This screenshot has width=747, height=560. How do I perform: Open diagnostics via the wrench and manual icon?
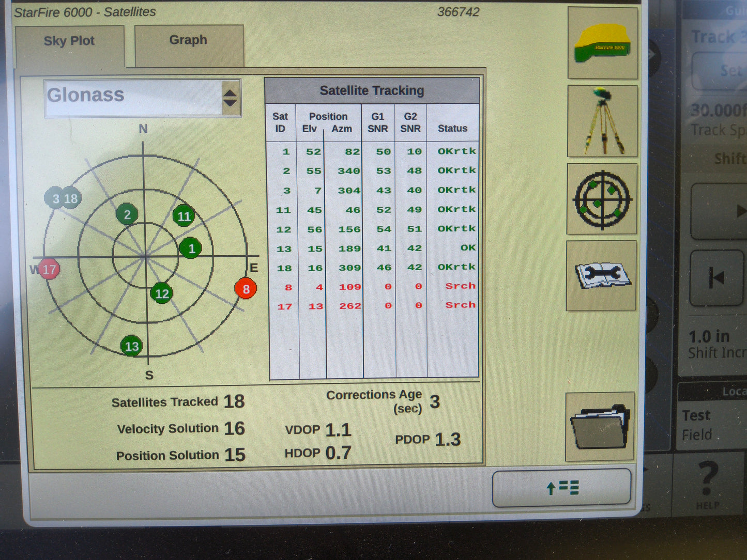pos(602,275)
